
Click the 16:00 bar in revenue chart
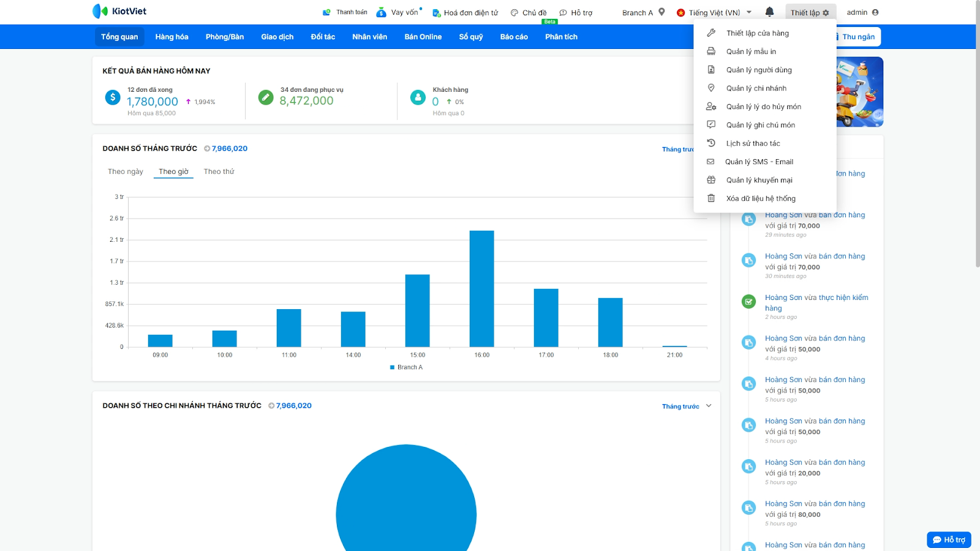click(481, 288)
